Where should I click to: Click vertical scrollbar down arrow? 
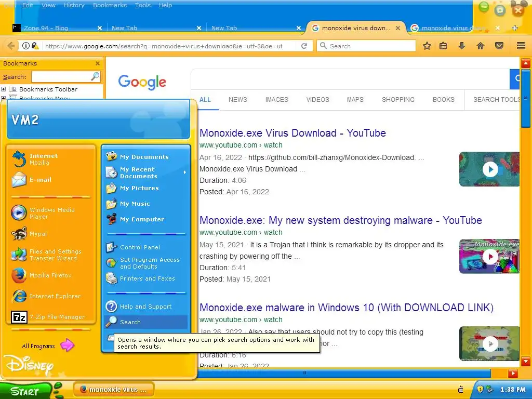coord(526,362)
